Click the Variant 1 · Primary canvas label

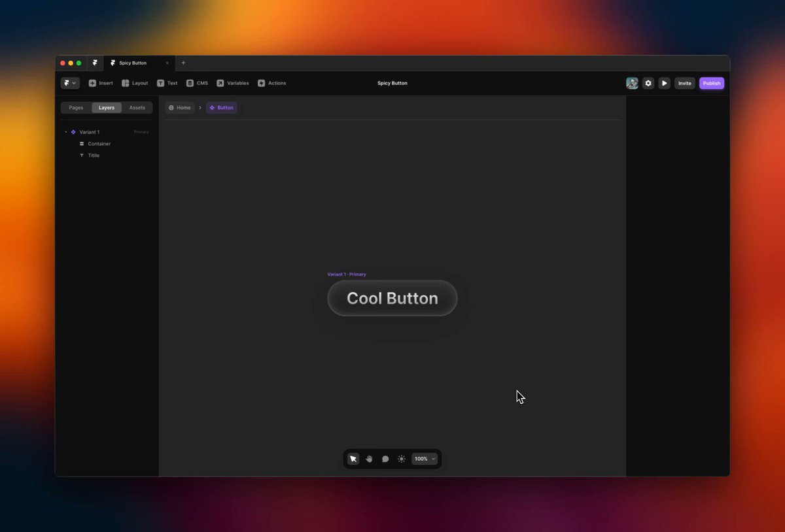coord(347,274)
